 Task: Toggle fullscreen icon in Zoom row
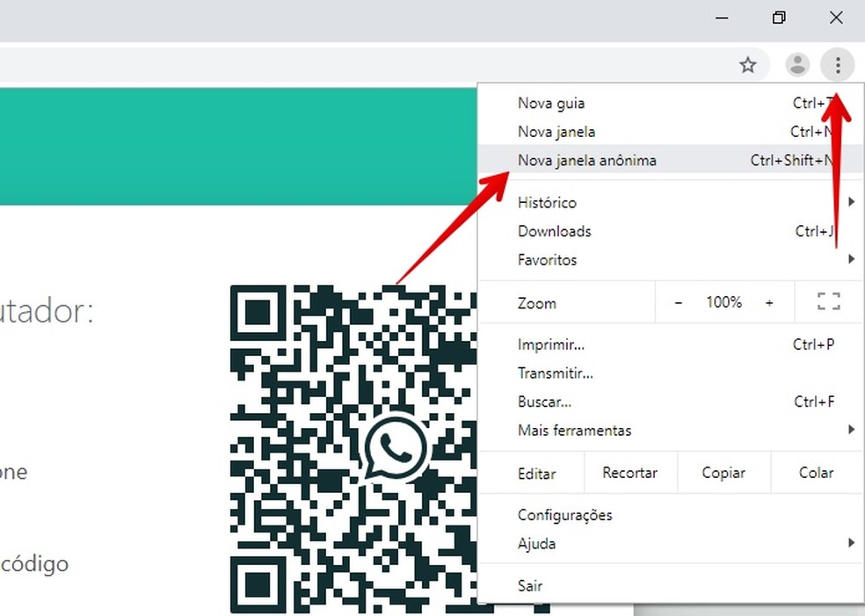pyautogui.click(x=828, y=301)
